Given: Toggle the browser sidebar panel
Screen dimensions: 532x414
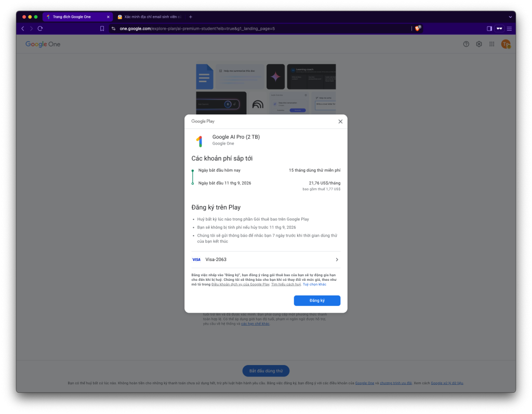Looking at the screenshot, I should pyautogui.click(x=489, y=29).
